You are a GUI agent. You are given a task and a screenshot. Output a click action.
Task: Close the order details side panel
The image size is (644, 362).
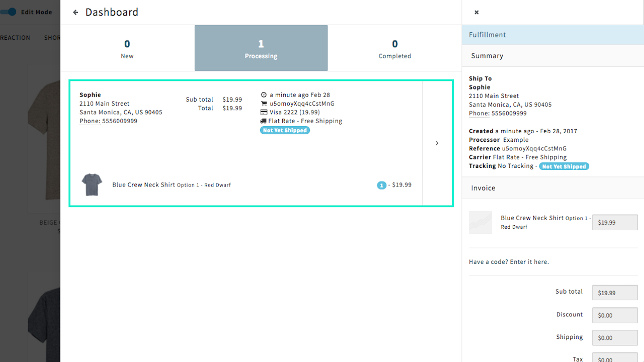[x=476, y=12]
